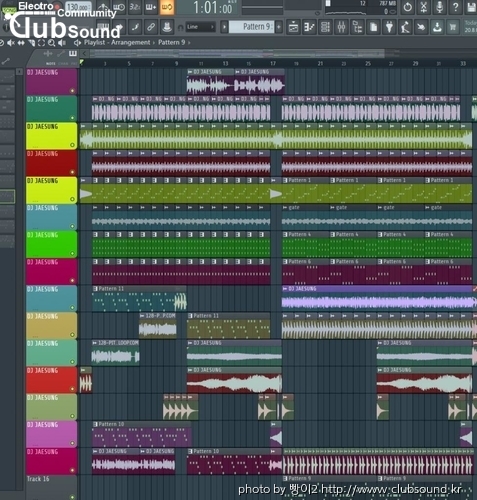
Task: Open the shop cart icon
Action: pyautogui.click(x=453, y=27)
